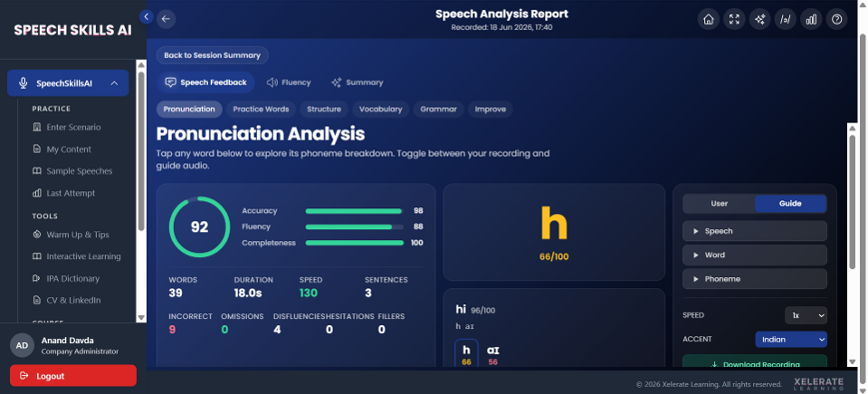Play the Word audio
This screenshot has width=868, height=394.
[x=755, y=255]
